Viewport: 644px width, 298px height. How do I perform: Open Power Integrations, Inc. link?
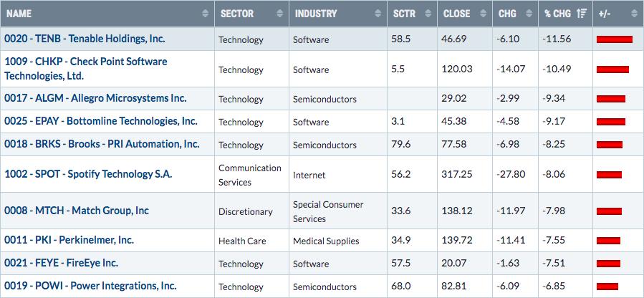[x=90, y=286]
